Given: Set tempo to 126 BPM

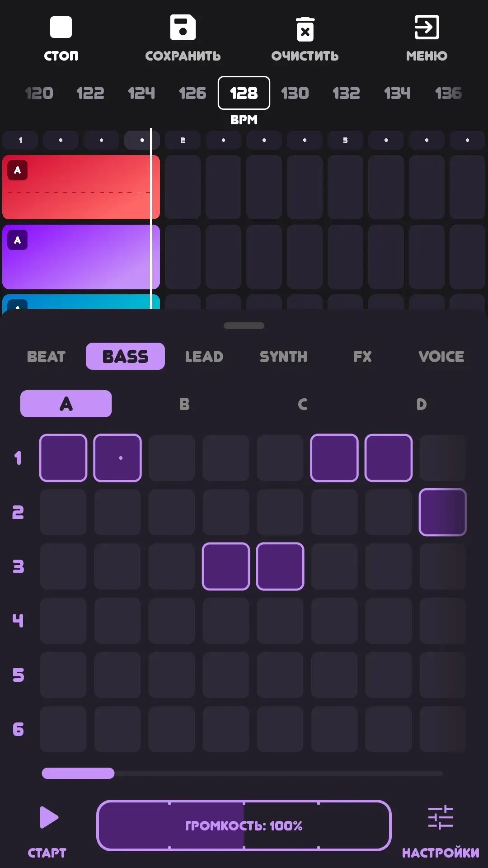Looking at the screenshot, I should point(192,93).
